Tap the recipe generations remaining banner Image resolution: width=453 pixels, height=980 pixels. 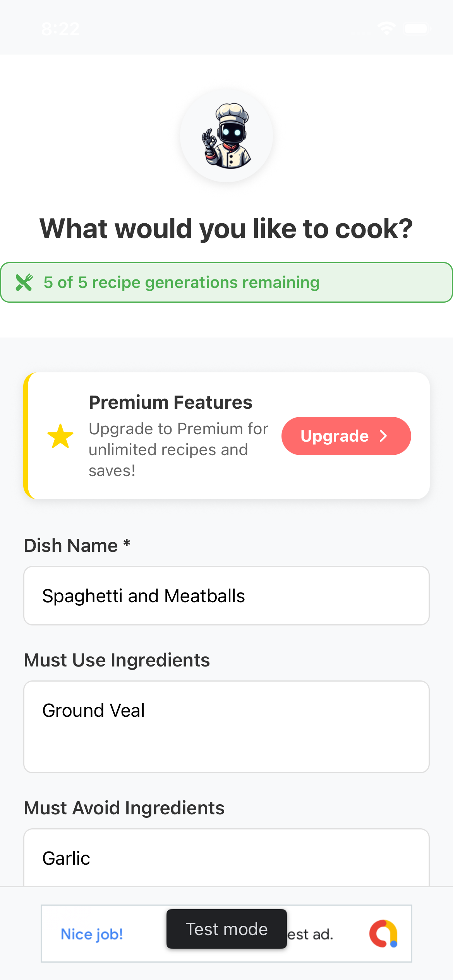226,283
